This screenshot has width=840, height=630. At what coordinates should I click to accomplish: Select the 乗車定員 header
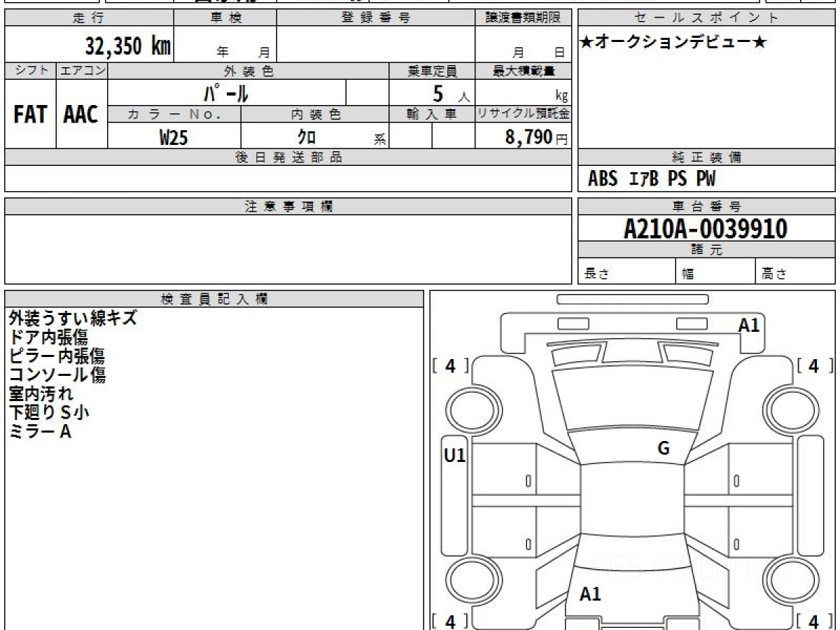[432, 71]
